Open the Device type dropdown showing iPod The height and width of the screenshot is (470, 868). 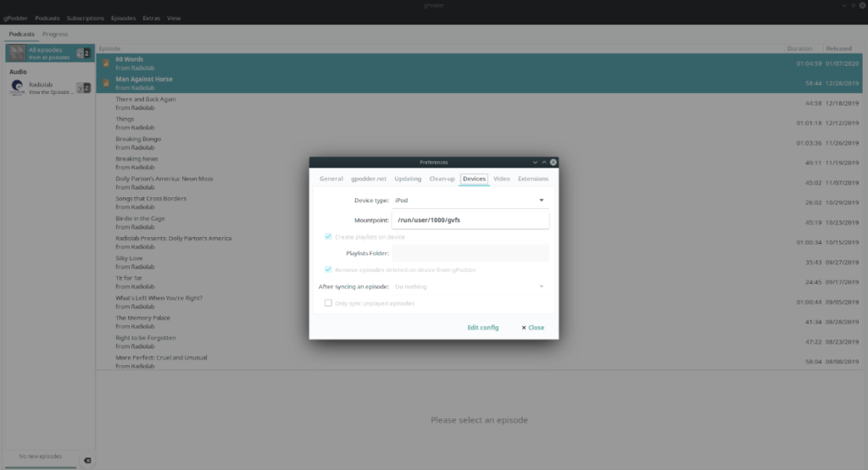pyautogui.click(x=470, y=201)
